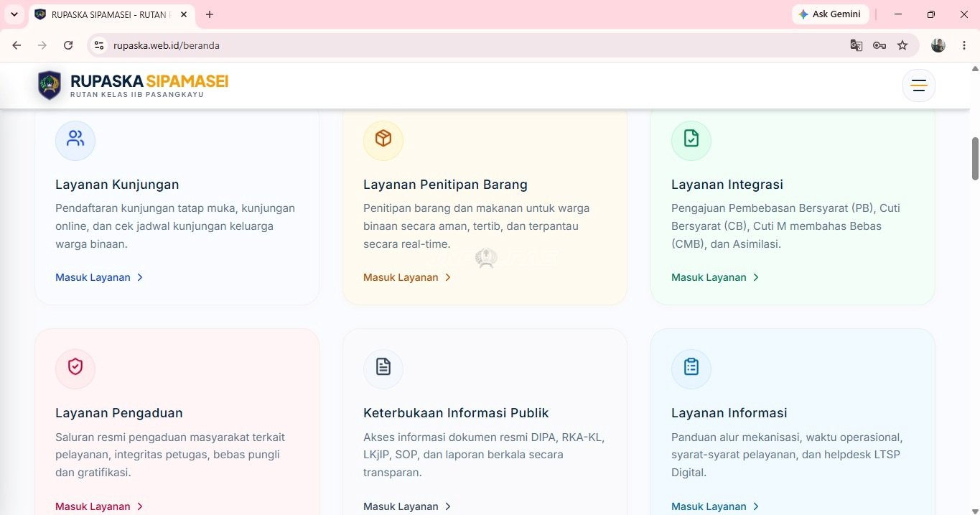
Task: Open the Chrome three-dot menu
Action: click(964, 45)
